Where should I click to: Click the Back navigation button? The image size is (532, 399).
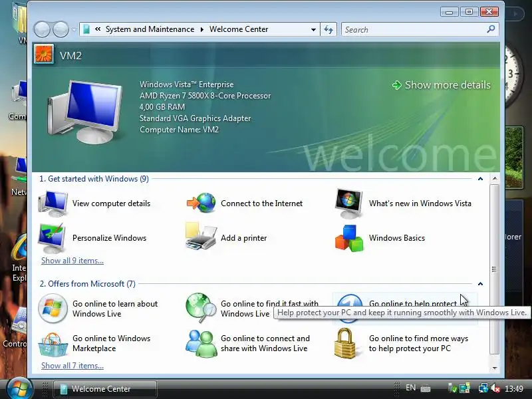coord(42,29)
